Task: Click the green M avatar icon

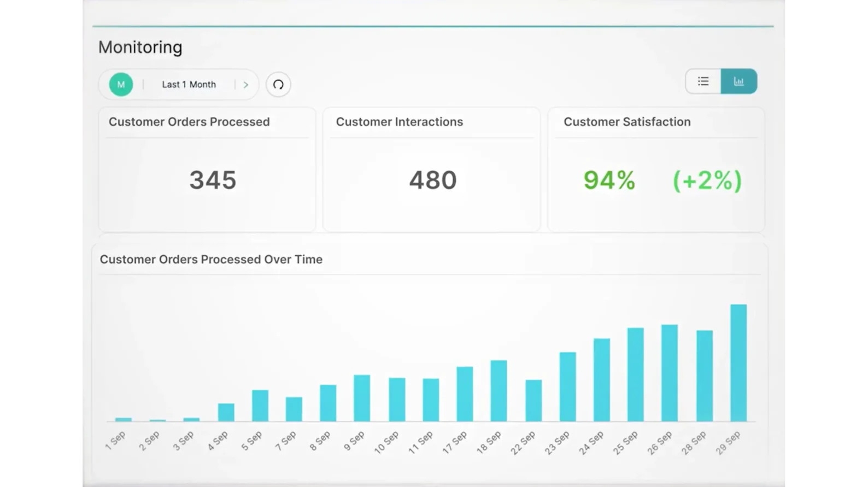Action: click(121, 85)
